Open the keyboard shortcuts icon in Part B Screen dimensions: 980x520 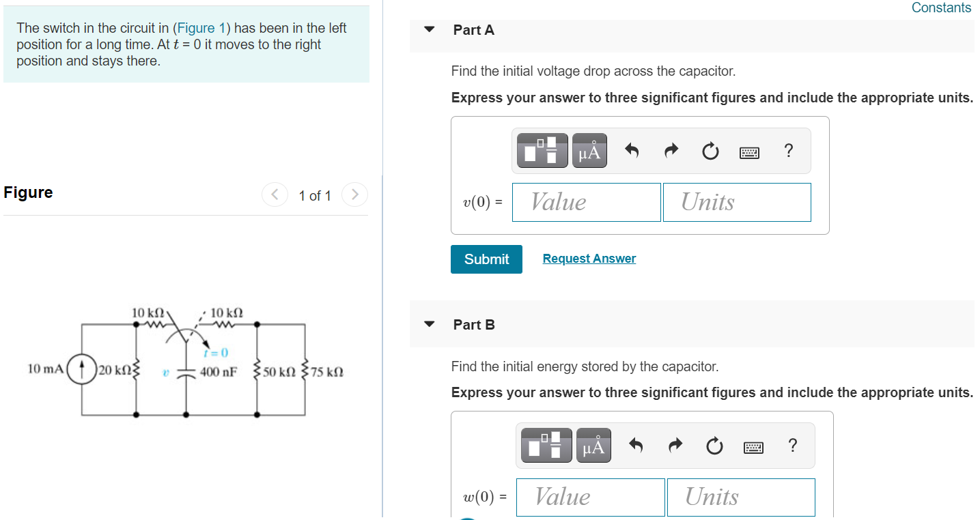tap(753, 446)
